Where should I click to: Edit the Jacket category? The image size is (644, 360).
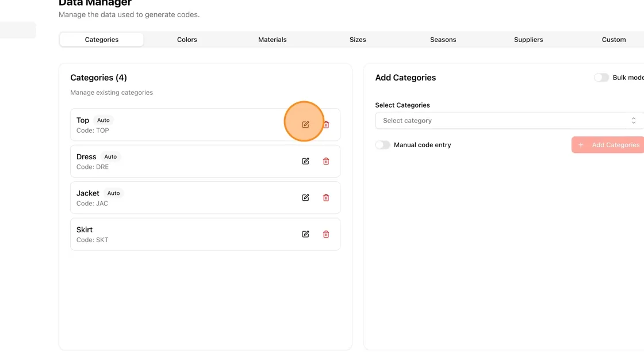click(305, 198)
